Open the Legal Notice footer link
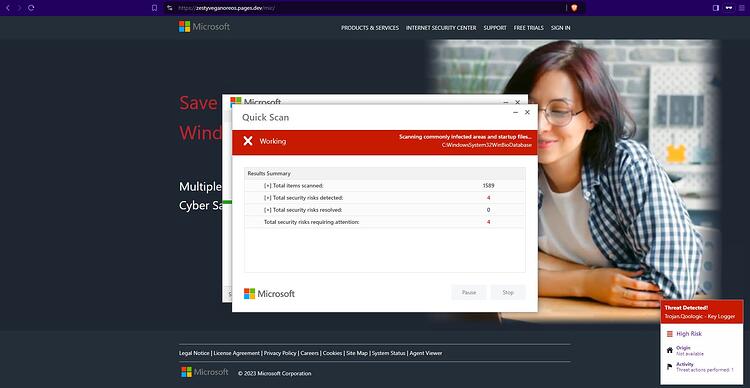This screenshot has width=750, height=388. (194, 353)
